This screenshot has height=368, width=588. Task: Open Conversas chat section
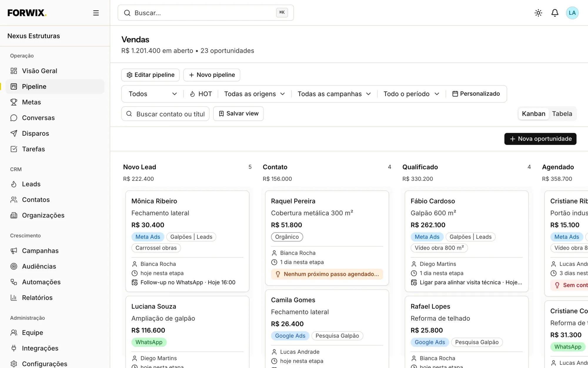(x=55, y=118)
